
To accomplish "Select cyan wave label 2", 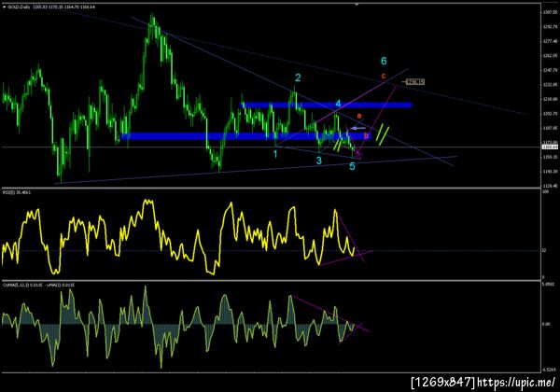I will point(298,77).
